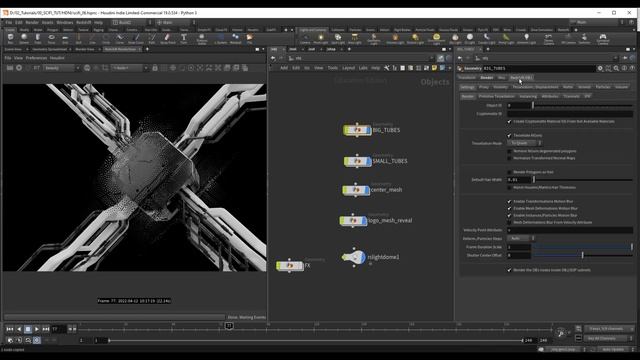The image size is (640, 360).
Task: Toggle Remove NCurvs degenerated polygons checkbox
Action: [x=509, y=151]
